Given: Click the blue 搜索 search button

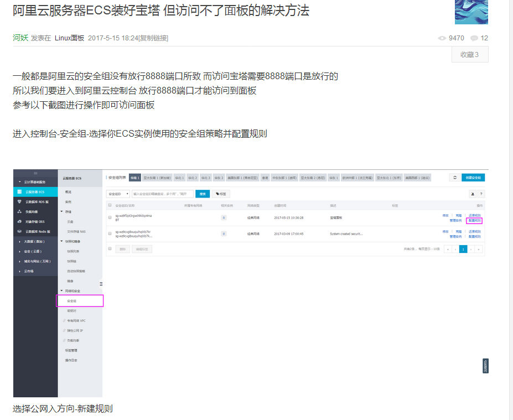Looking at the screenshot, I should point(203,194).
